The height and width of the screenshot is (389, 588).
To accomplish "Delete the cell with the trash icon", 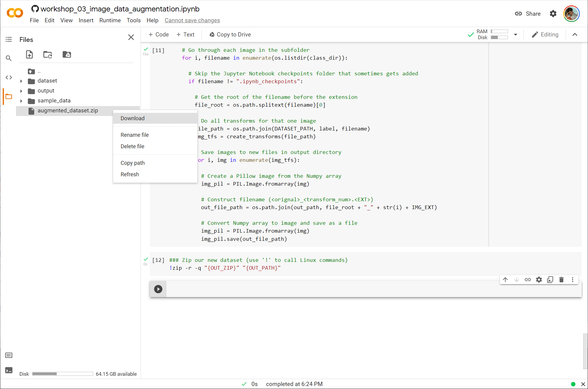I will coord(561,280).
